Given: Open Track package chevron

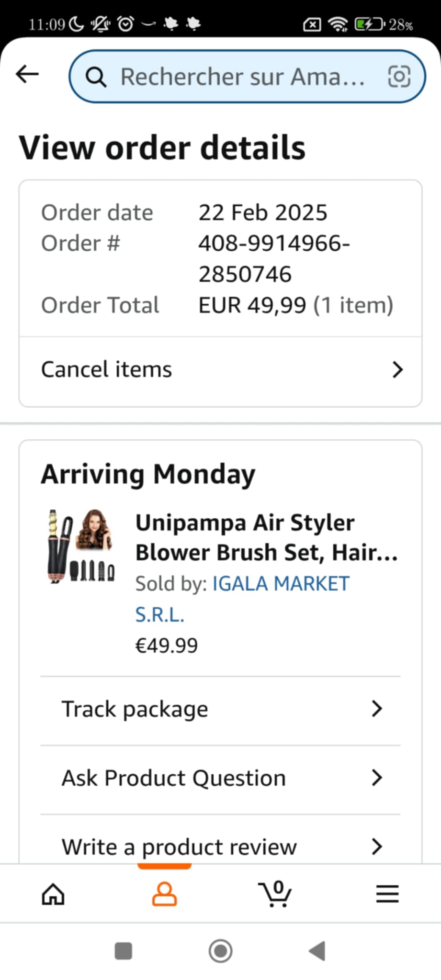Looking at the screenshot, I should tap(377, 709).
